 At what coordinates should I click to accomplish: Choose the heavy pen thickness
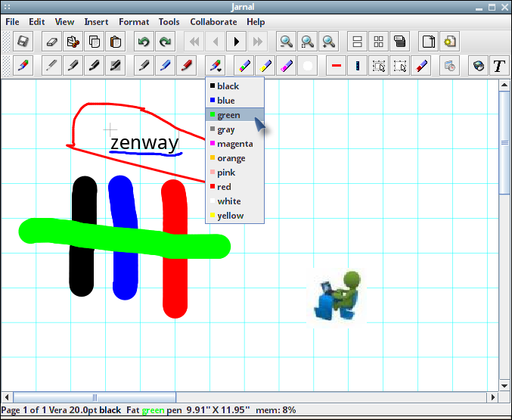tap(95, 66)
